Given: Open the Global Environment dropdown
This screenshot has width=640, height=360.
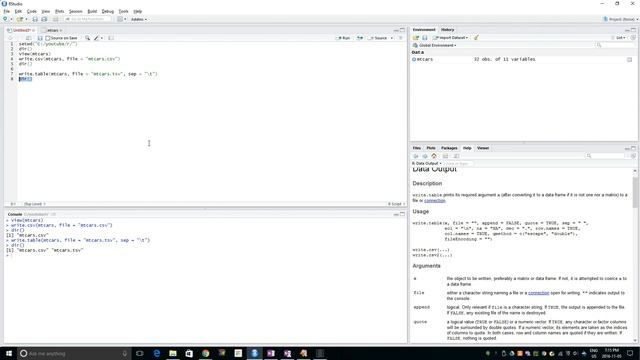Looking at the screenshot, I should tap(435, 45).
